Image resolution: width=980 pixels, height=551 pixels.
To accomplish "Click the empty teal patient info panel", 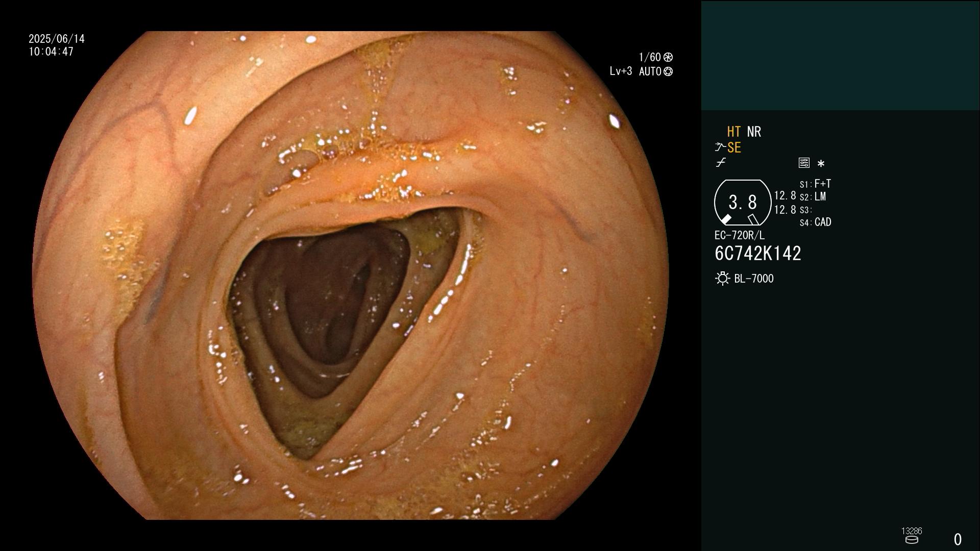I will point(840,55).
